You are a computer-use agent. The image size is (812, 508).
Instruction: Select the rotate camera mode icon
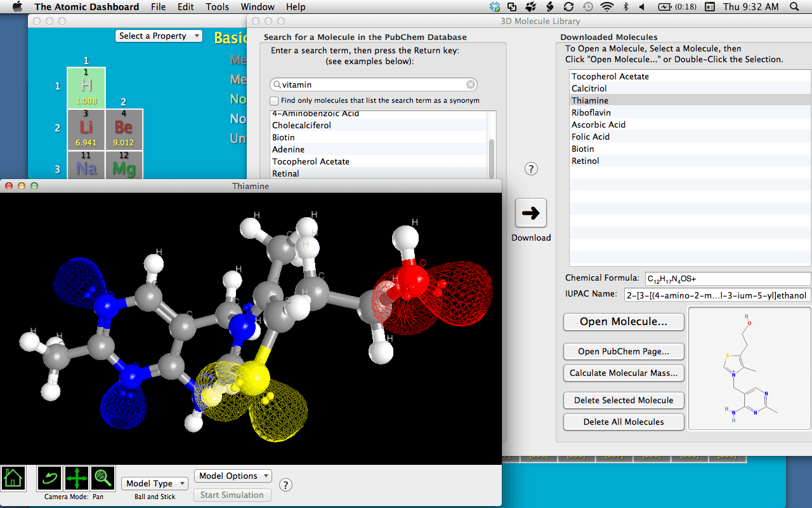[49, 478]
